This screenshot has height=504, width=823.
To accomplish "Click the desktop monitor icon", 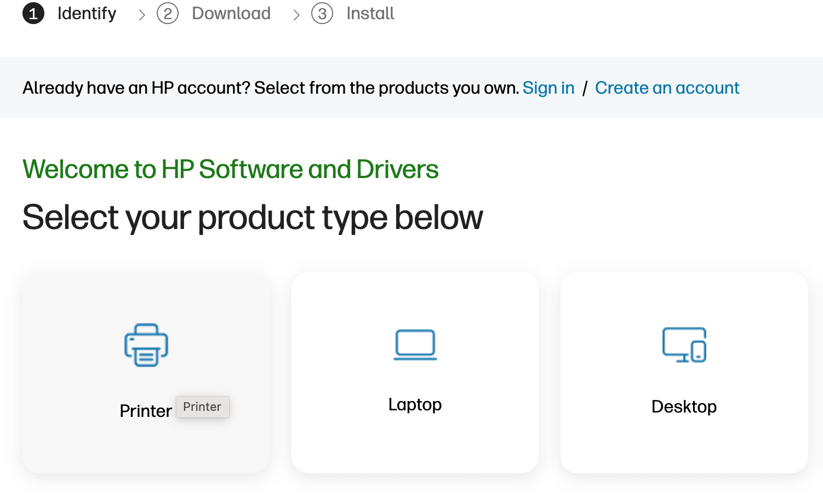I will [684, 345].
